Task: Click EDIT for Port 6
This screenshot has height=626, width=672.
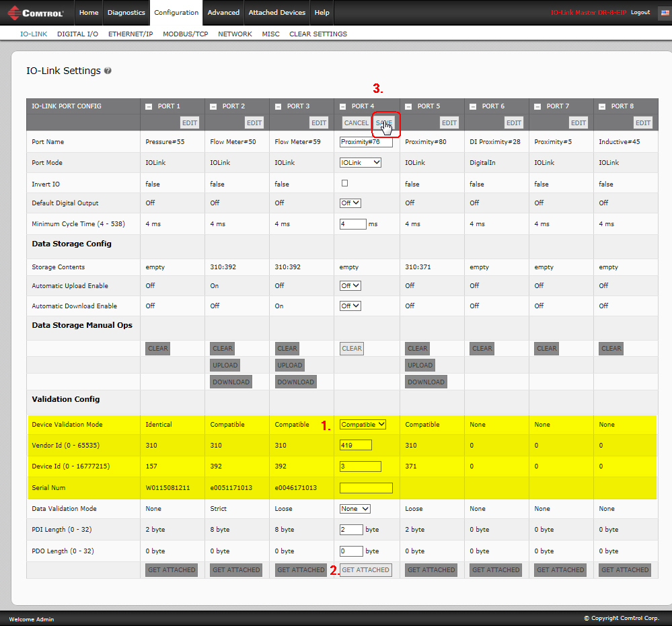Action: coord(514,123)
